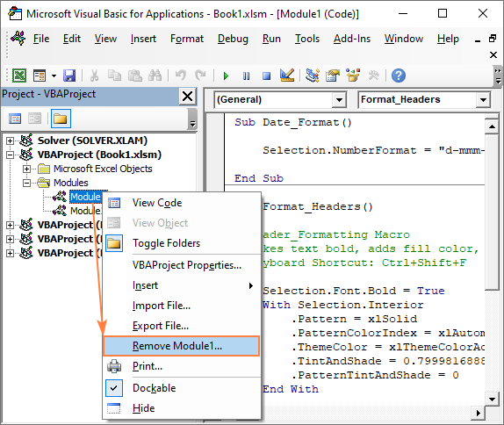Click the horizontal scroll right arrow

[479, 413]
